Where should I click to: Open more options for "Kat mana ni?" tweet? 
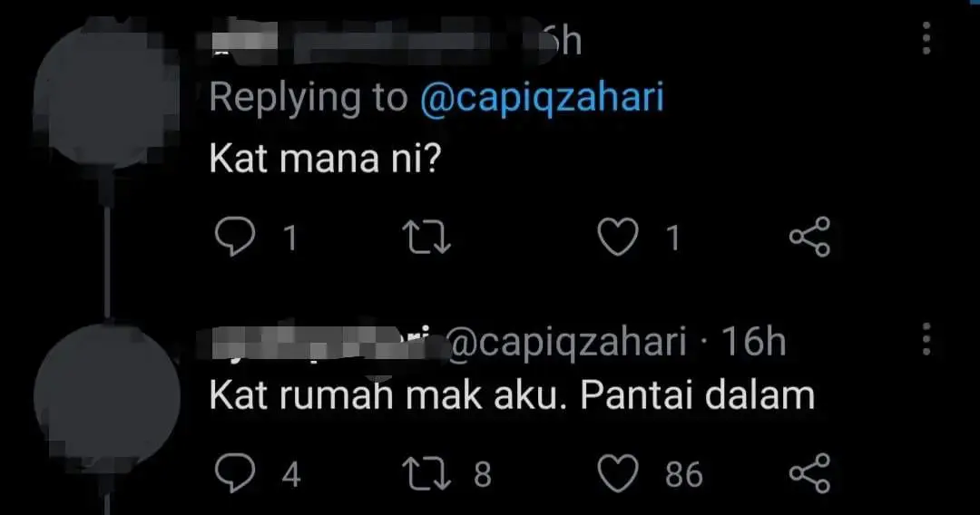click(926, 39)
